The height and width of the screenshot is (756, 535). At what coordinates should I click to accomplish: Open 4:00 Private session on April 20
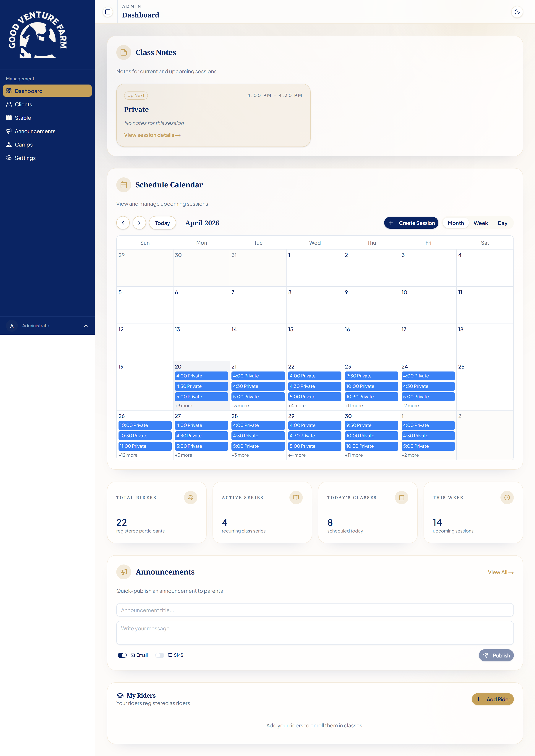tap(201, 376)
